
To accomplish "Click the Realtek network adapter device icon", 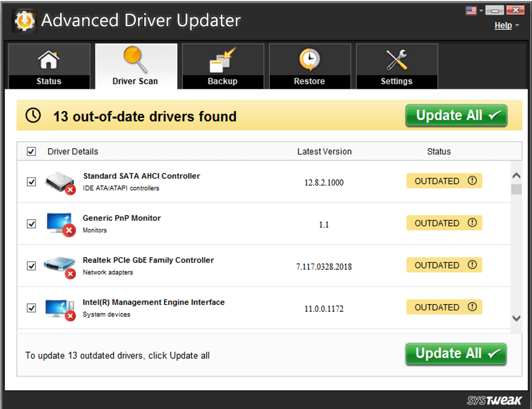I will pyautogui.click(x=59, y=265).
